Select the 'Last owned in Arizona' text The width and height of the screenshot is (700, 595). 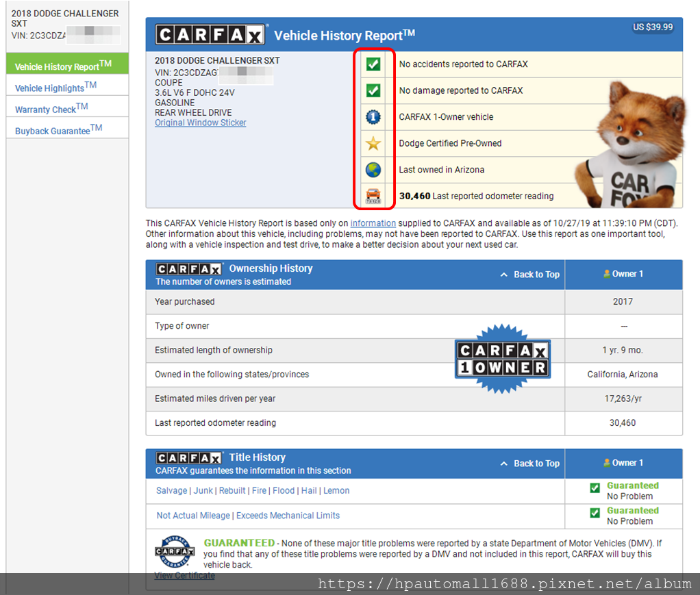442,170
